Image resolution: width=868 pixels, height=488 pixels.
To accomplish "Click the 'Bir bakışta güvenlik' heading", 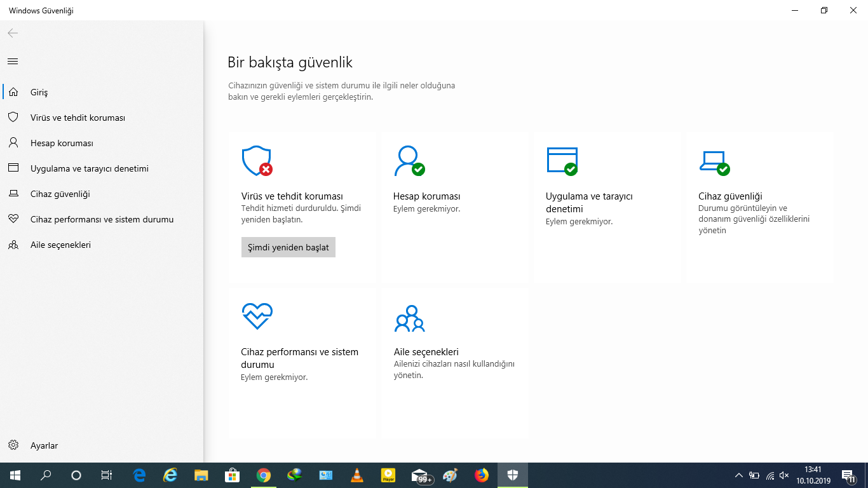I will [x=290, y=62].
